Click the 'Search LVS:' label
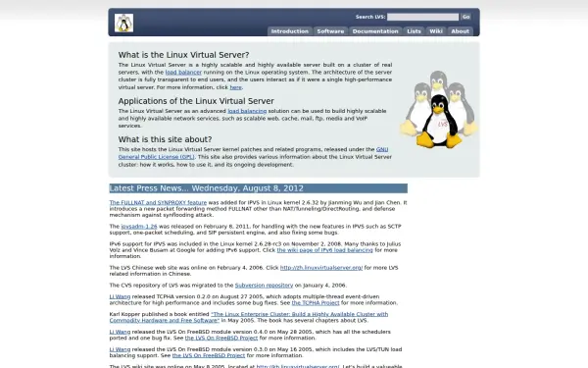 pos(370,17)
